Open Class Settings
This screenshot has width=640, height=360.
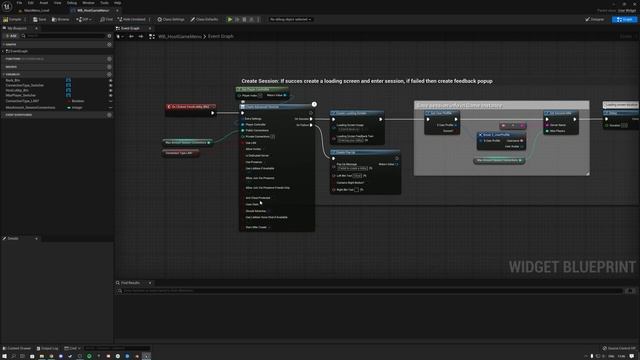point(171,19)
